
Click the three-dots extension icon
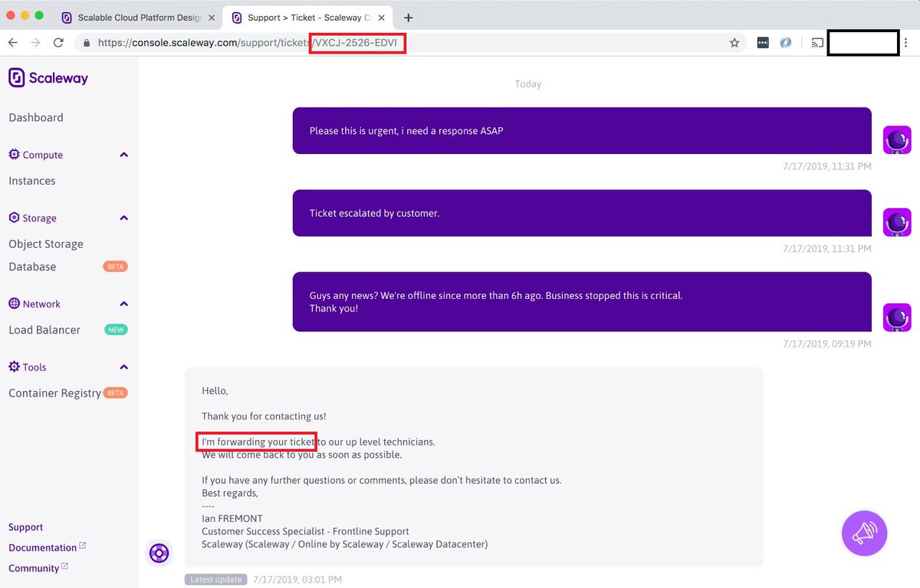pos(762,43)
